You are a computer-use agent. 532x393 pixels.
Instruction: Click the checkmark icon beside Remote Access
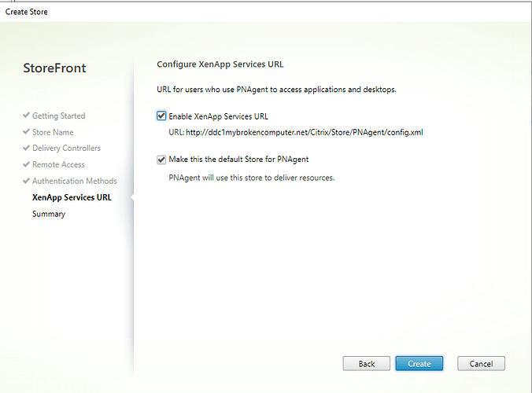point(26,165)
